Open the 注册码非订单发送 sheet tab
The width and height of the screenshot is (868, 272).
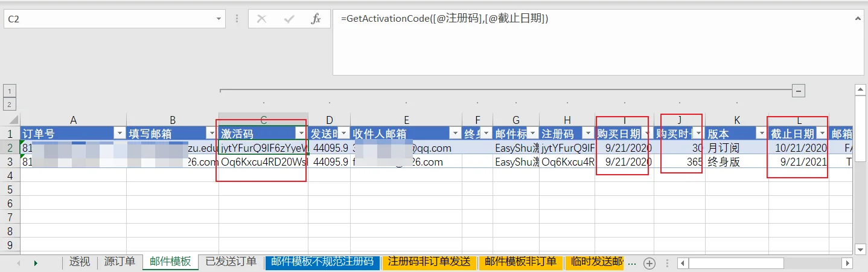429,262
